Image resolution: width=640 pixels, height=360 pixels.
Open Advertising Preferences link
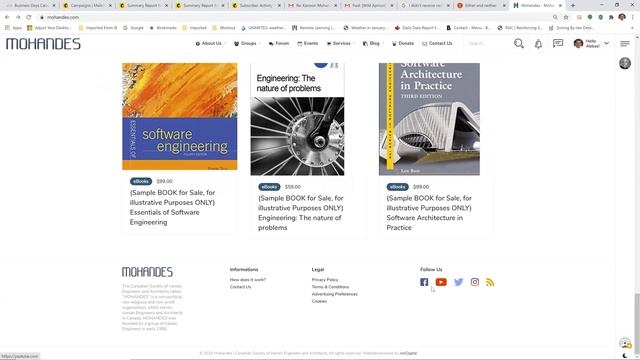click(335, 294)
